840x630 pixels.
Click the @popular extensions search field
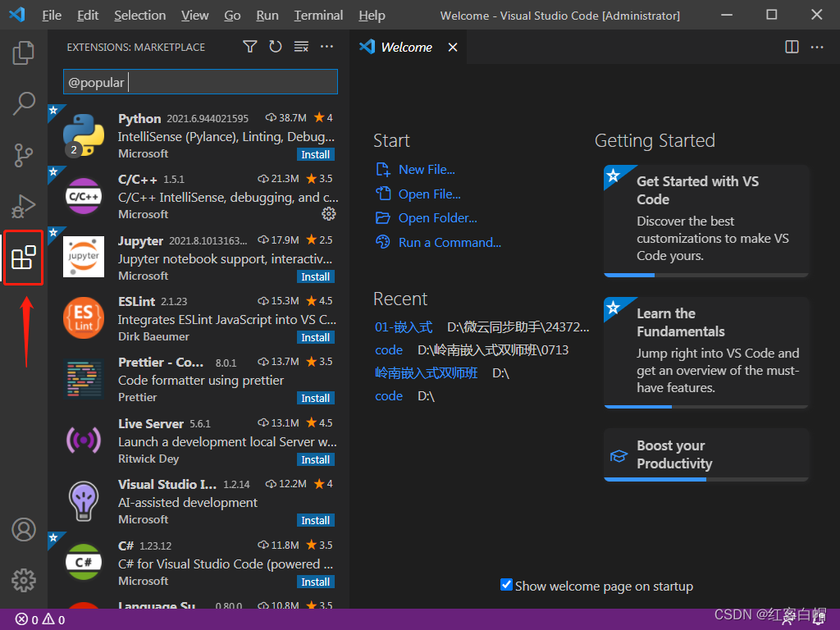200,82
